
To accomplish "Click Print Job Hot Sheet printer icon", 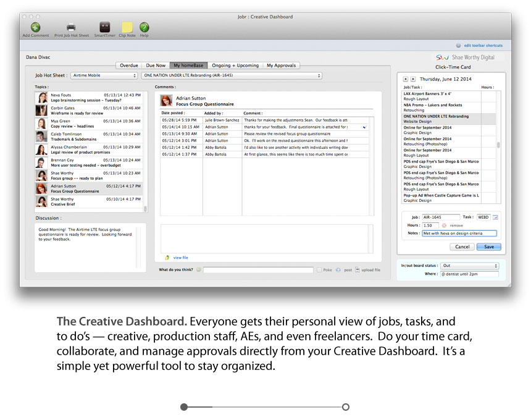I will tap(71, 27).
